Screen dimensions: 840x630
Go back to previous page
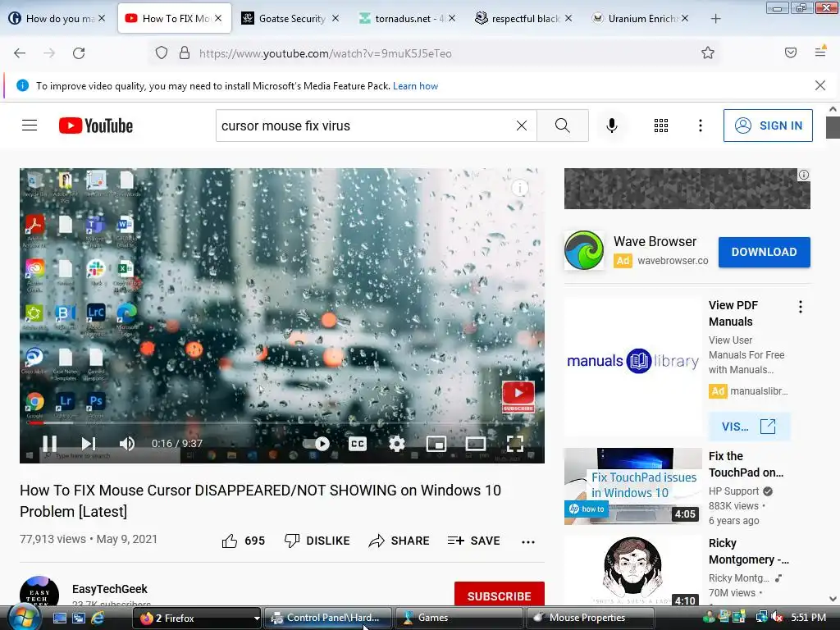[20, 53]
